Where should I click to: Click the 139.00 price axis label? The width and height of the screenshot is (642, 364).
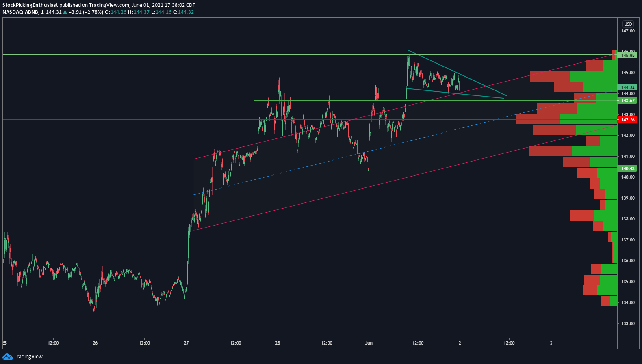(628, 198)
